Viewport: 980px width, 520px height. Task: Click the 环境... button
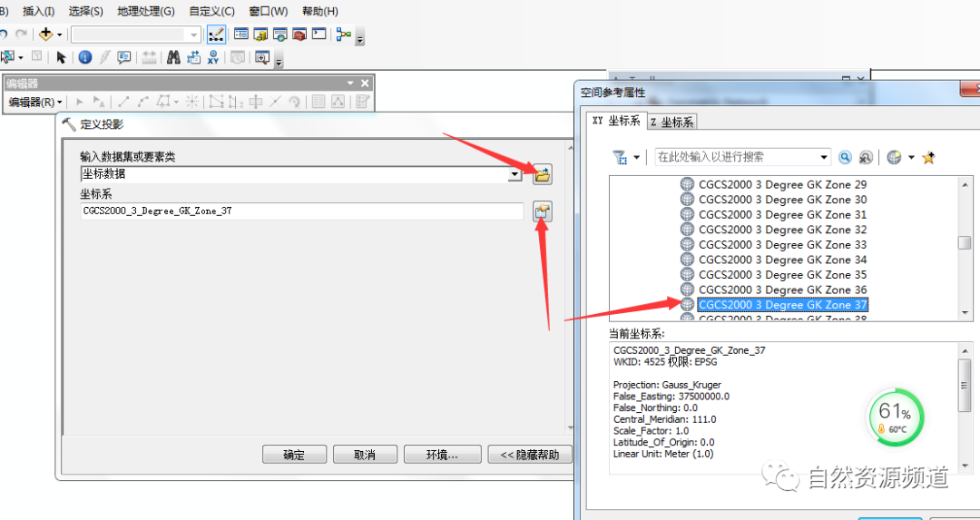click(443, 455)
